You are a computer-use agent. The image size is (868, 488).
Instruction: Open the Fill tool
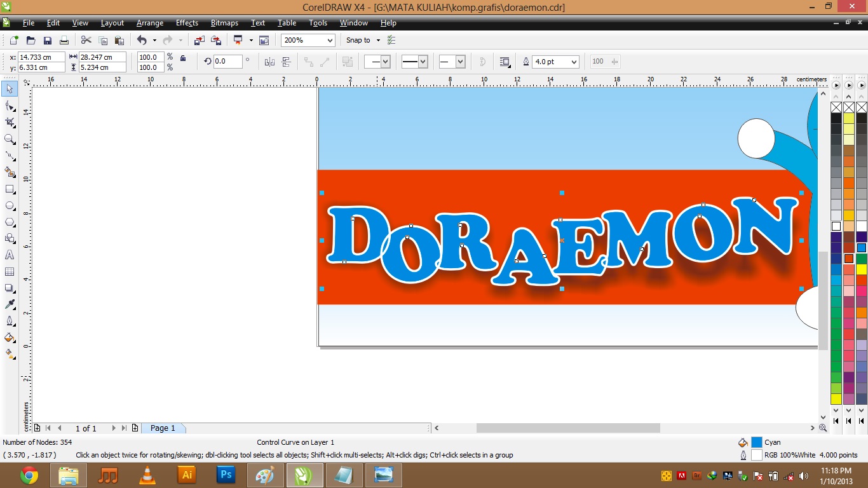[x=10, y=337]
